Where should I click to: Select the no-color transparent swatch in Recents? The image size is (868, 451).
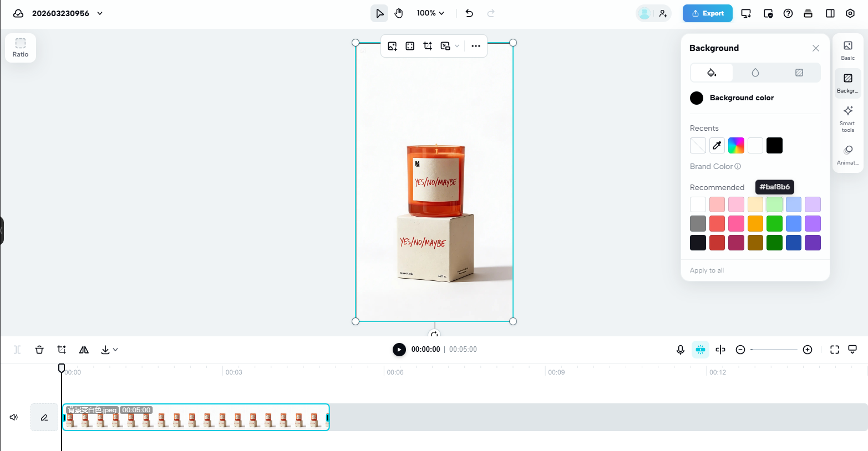[x=698, y=146]
